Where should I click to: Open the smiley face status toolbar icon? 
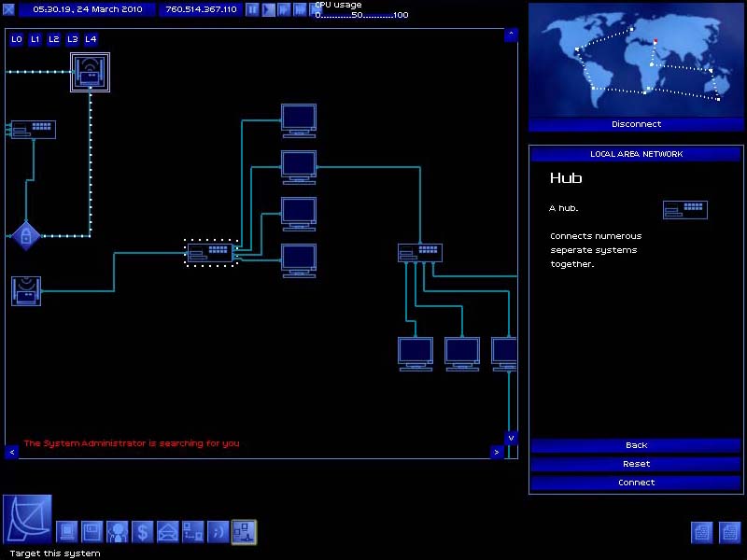point(218,532)
